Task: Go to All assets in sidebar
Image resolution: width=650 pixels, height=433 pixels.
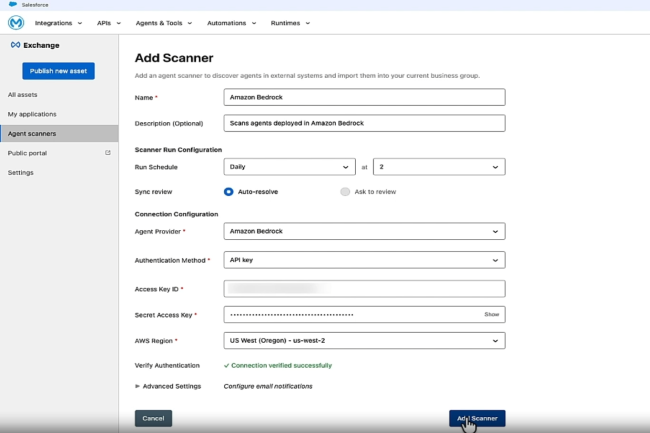Action: (22, 94)
